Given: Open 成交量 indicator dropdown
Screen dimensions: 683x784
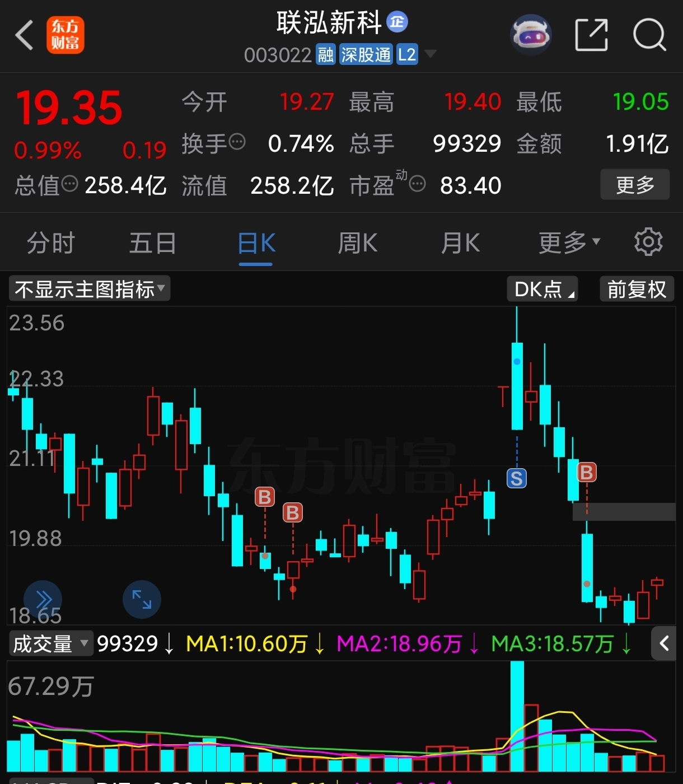Looking at the screenshot, I should click(50, 643).
